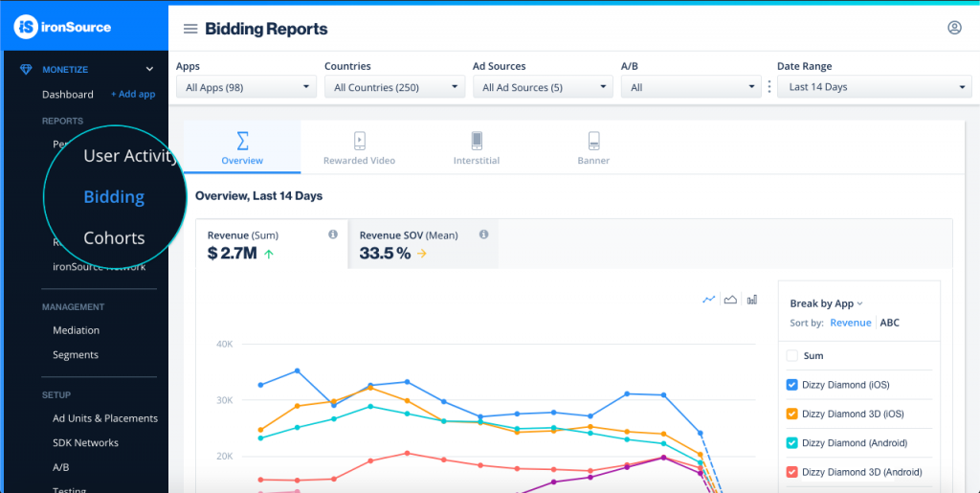
Task: Uncheck Dizzy Diamond 3D (Android) checkbox
Action: 791,472
